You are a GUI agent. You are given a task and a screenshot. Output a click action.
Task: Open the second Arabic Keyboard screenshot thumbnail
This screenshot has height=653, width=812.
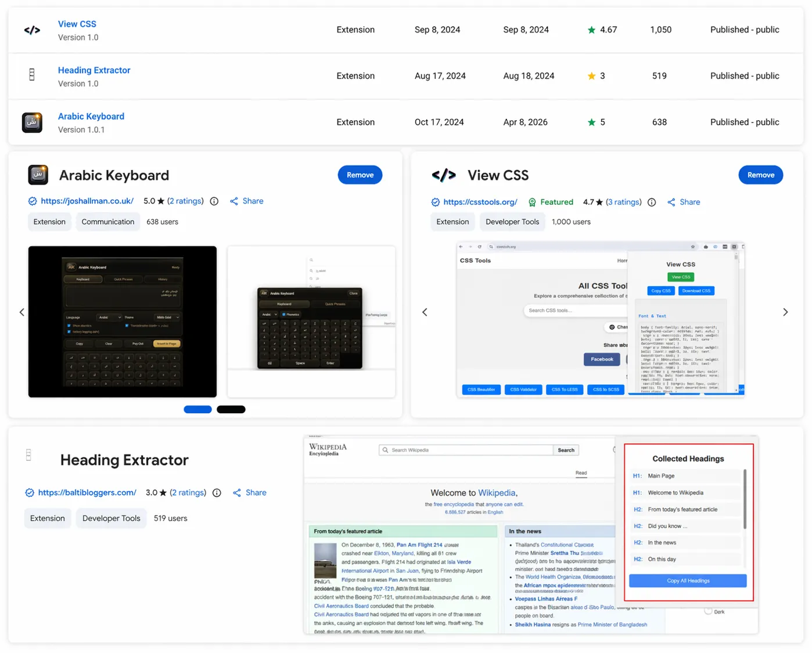(x=311, y=322)
